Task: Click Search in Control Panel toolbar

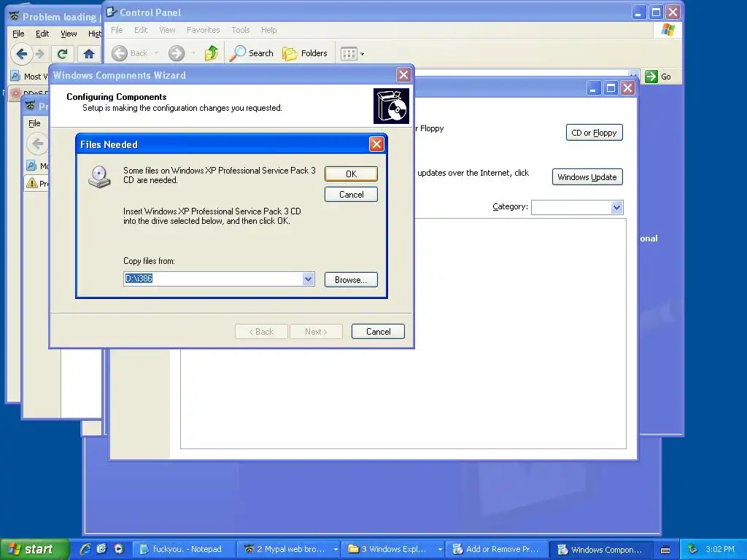Action: click(251, 53)
